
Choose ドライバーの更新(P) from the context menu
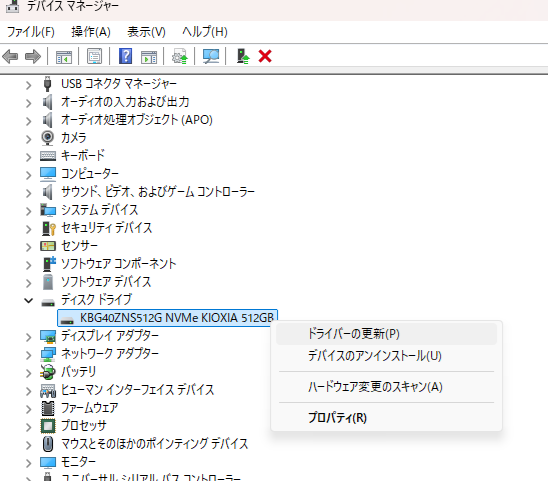(x=387, y=334)
